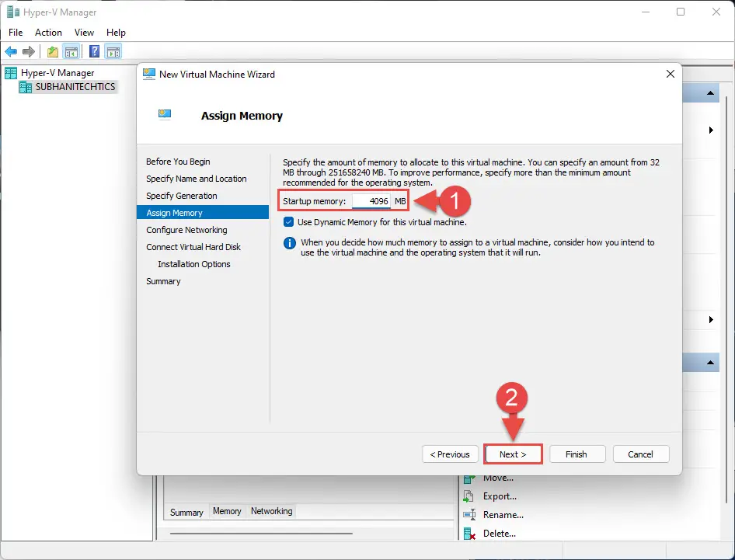Click the Startup memory input field
735x560 pixels.
pos(371,201)
